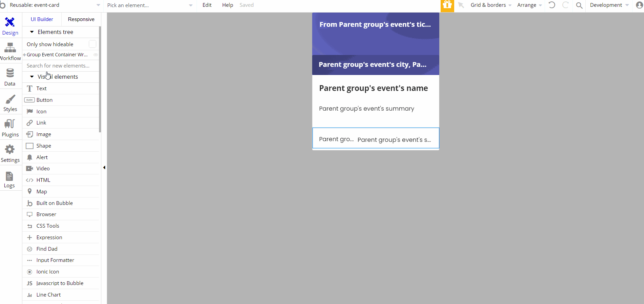Open the user account avatar menu
The image size is (644, 304).
click(640, 5)
